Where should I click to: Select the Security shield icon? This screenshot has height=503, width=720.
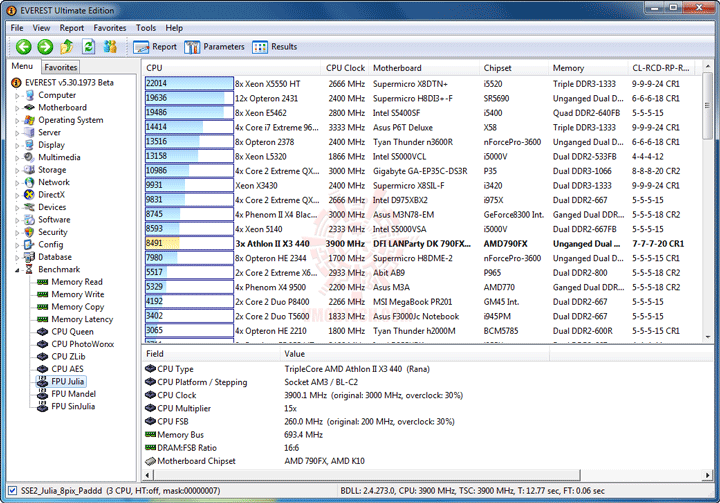(x=29, y=232)
